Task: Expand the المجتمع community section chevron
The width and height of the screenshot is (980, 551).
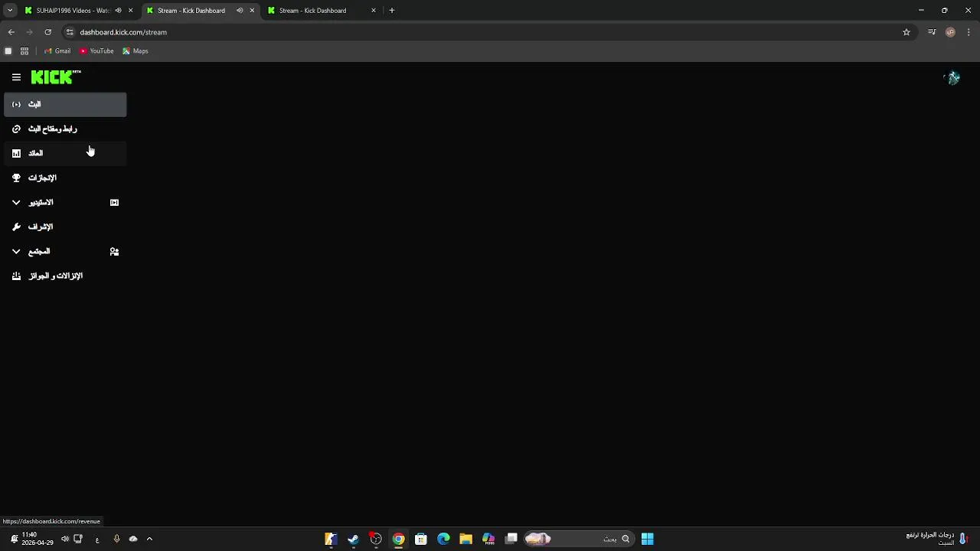Action: tap(16, 252)
